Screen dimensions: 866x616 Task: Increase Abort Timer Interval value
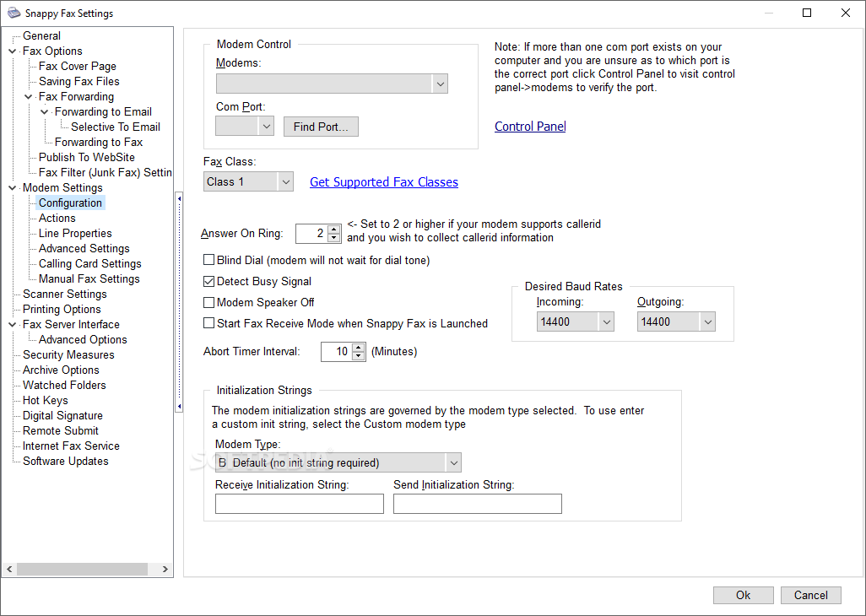click(x=359, y=348)
